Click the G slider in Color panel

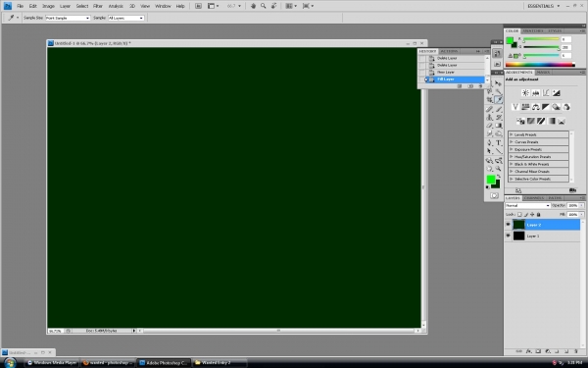[541, 47]
